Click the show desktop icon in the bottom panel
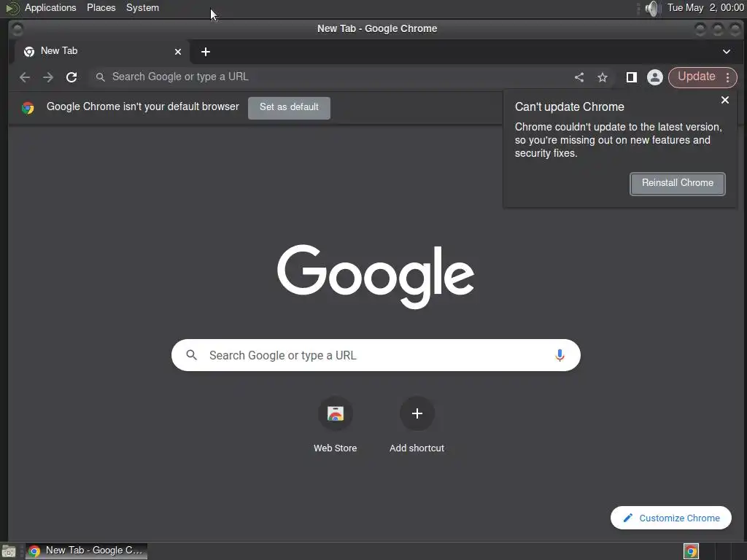 pos(9,551)
